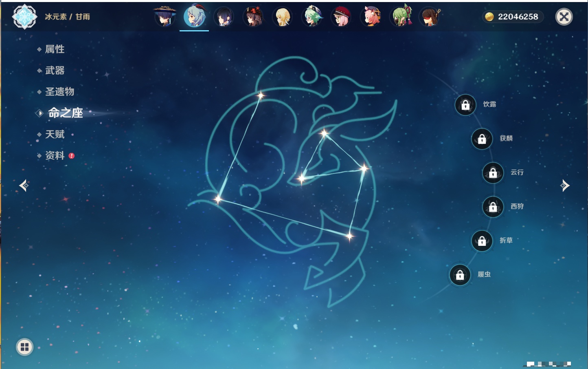
Task: Open the locked 获麟 constellation node
Action: point(482,139)
